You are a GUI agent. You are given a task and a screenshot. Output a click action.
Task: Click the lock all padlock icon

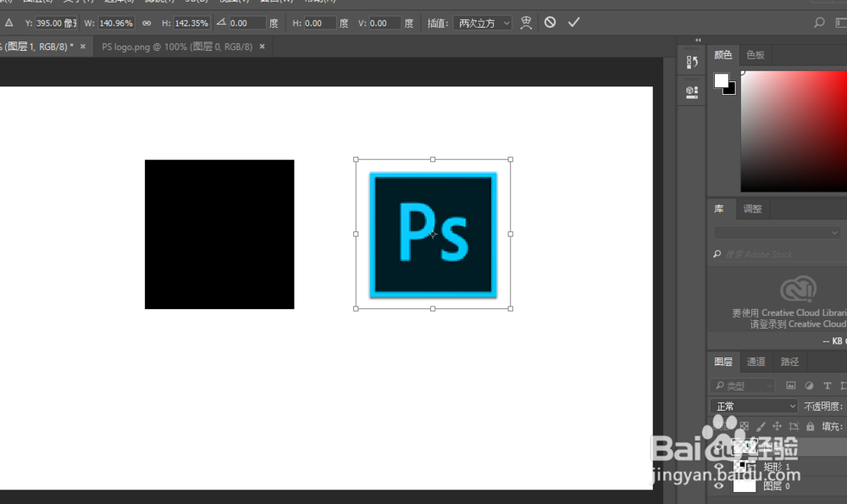(811, 426)
